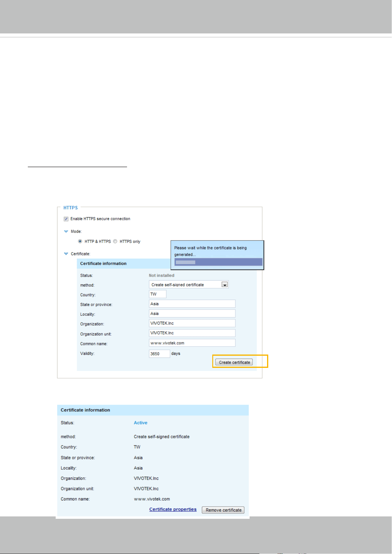Click the Create certificate button
This screenshot has height=554, width=392.
click(x=234, y=362)
